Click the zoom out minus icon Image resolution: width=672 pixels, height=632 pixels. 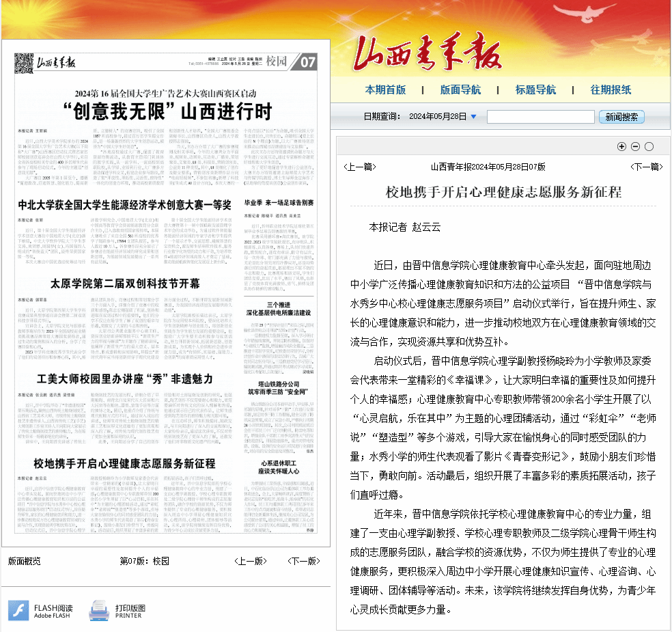tap(636, 147)
